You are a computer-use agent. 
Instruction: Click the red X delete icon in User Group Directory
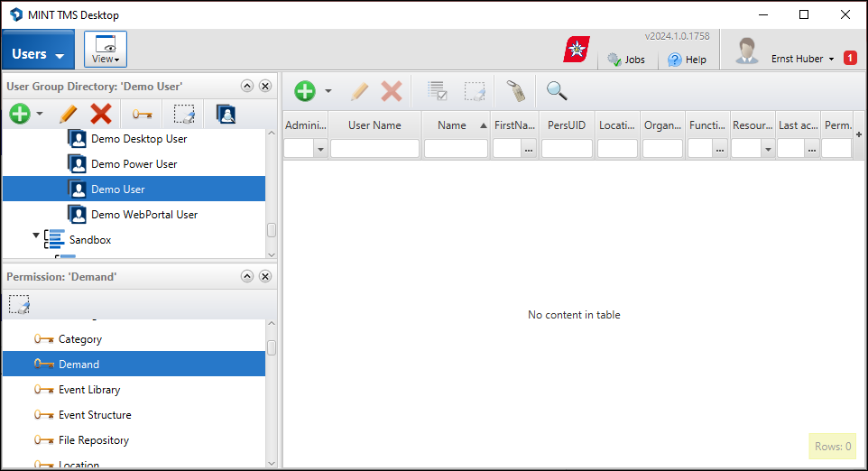point(101,114)
